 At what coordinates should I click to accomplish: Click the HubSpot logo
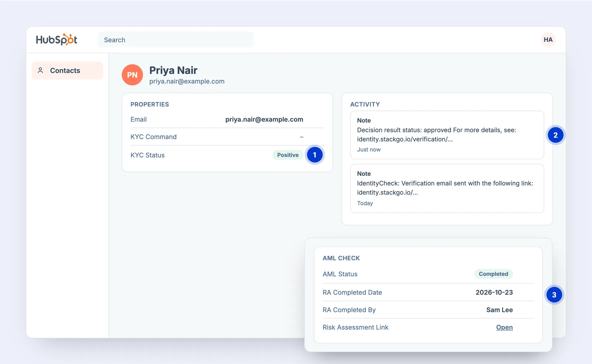pos(57,40)
